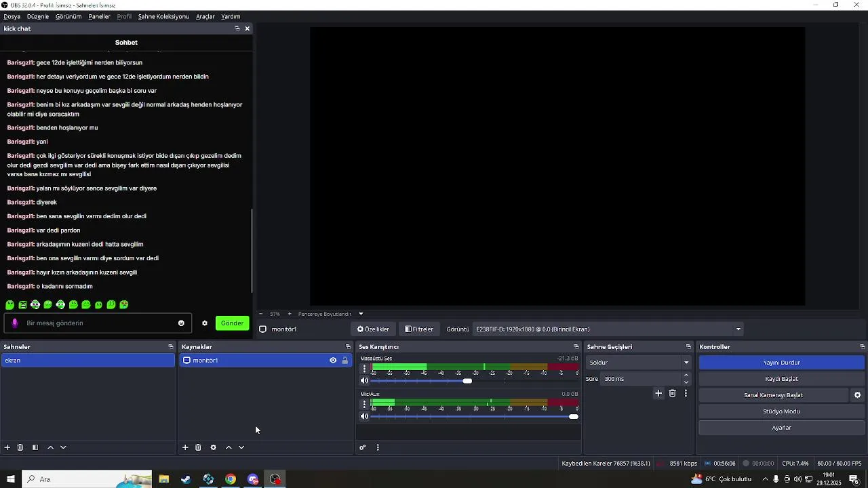The height and width of the screenshot is (488, 868).
Task: Click the purple microphone icon in chat box
Action: [x=15, y=323]
